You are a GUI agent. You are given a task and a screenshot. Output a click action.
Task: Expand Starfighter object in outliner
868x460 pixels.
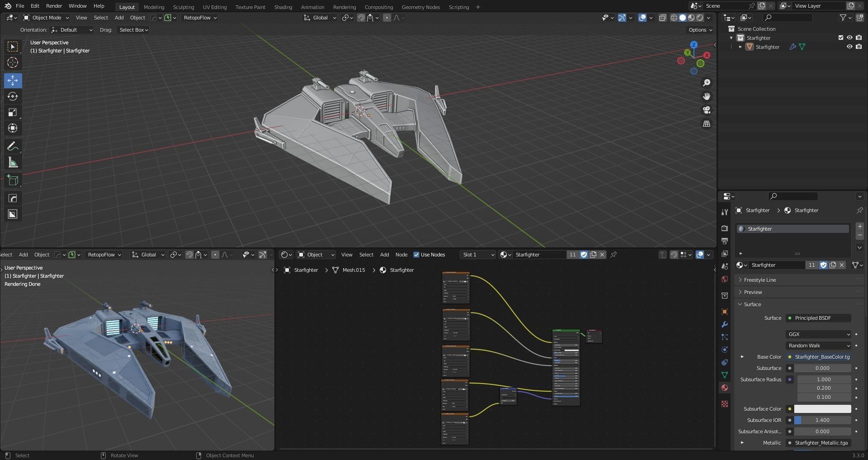(x=740, y=47)
